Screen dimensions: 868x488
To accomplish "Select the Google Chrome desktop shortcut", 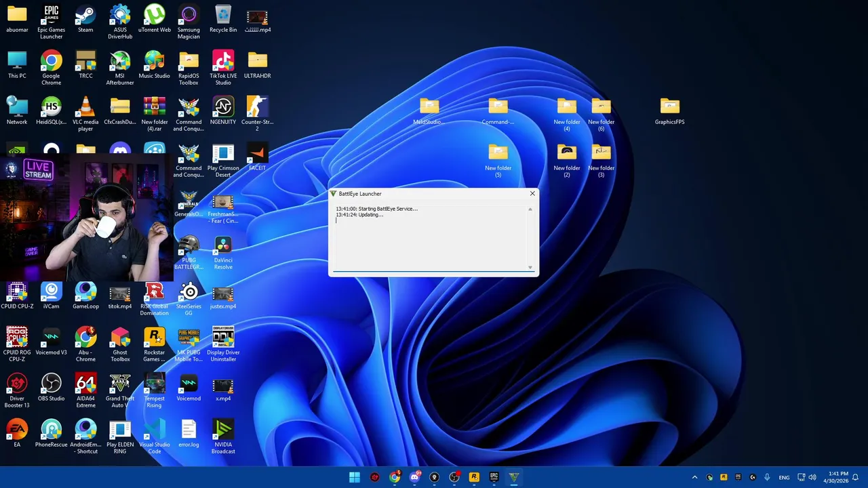I will point(51,67).
